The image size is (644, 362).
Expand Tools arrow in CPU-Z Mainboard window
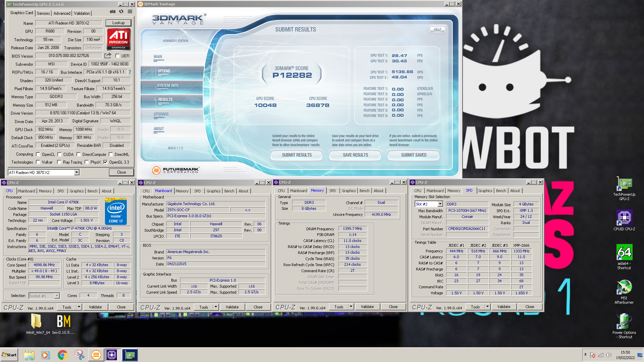coord(216,307)
